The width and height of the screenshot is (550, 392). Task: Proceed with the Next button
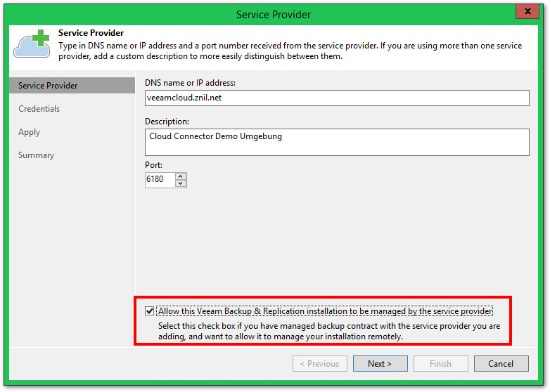(380, 364)
